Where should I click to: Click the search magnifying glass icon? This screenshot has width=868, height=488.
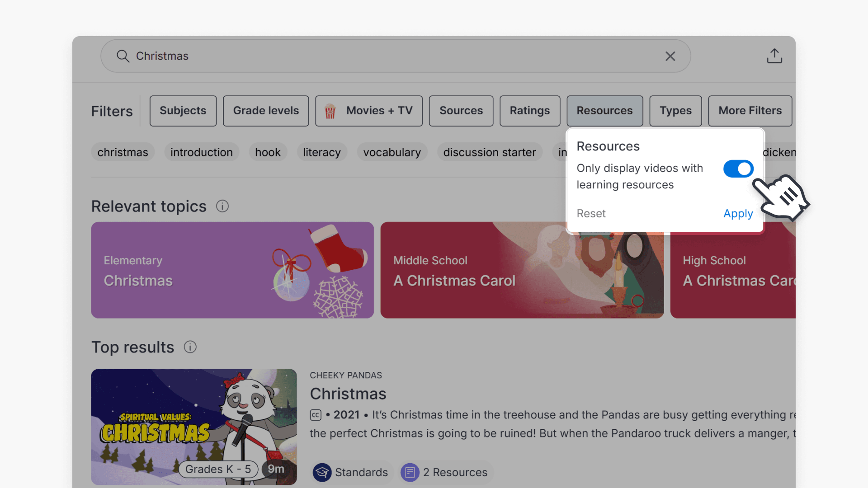point(123,56)
